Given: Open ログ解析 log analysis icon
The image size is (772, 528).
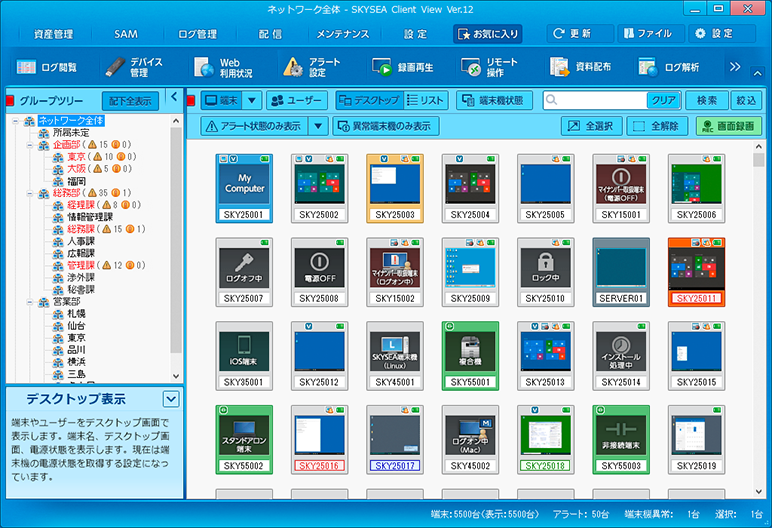Looking at the screenshot, I should 648,67.
